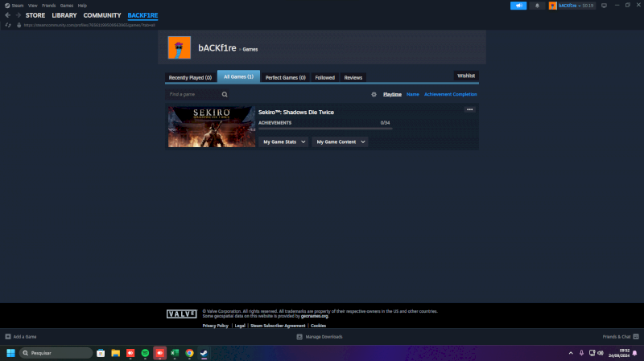Open the Windows Start menu
This screenshot has height=361, width=644.
click(x=10, y=353)
